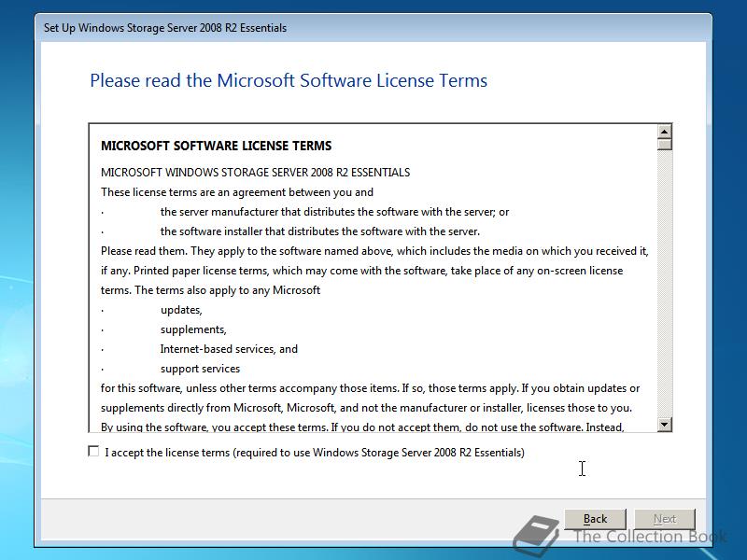Screen dimensions: 747x560
Task: Click the 'supplements,' bullet item
Action: coord(193,329)
